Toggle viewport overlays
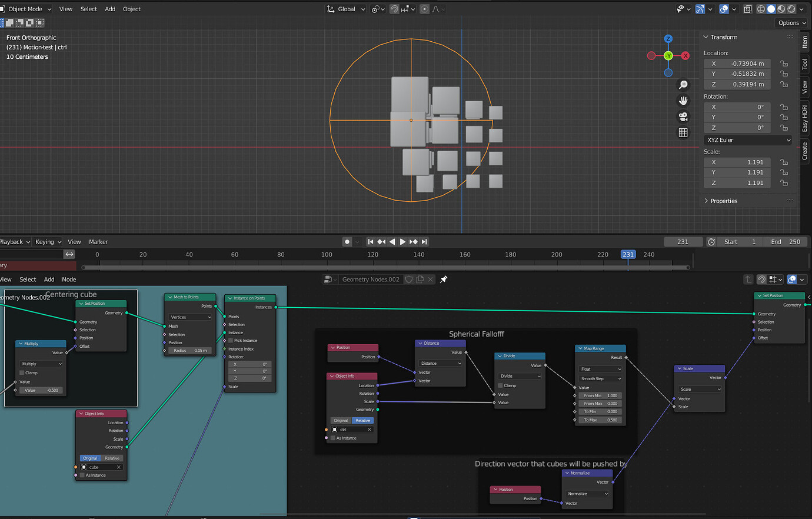812x519 pixels. 724,9
